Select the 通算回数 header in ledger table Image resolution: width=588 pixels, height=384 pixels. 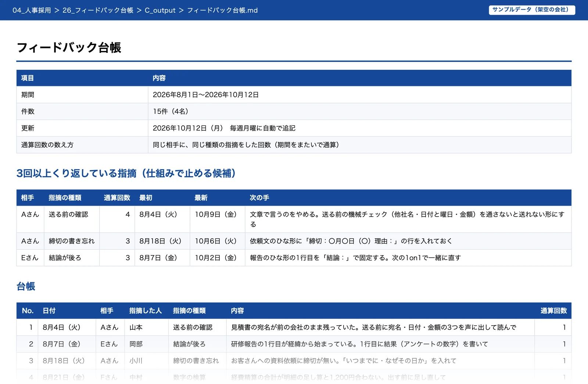tap(553, 311)
